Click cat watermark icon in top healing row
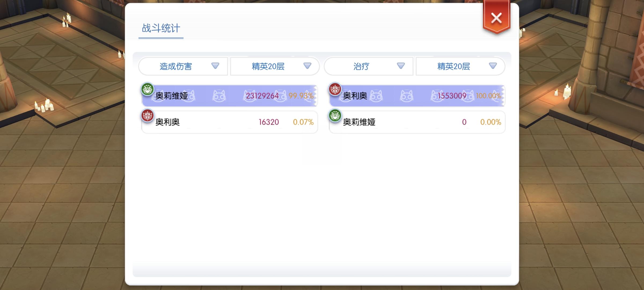Image resolution: width=644 pixels, height=290 pixels. click(x=407, y=96)
